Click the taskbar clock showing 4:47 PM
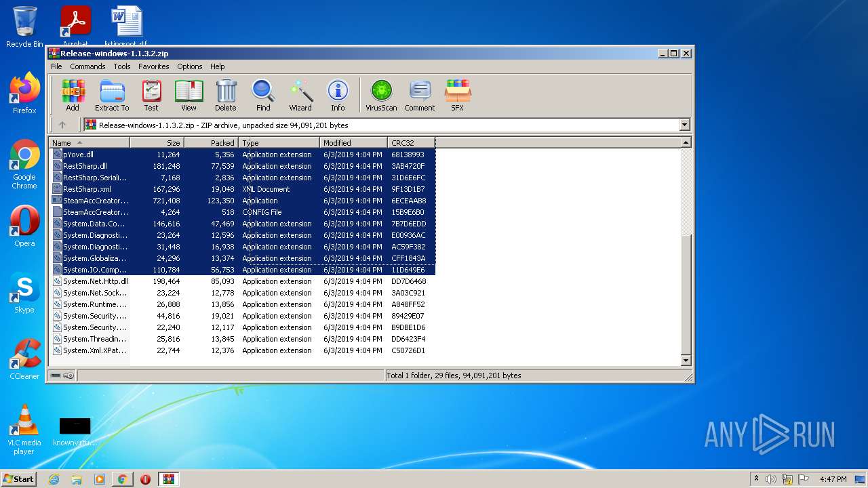This screenshot has width=868, height=488. (833, 479)
